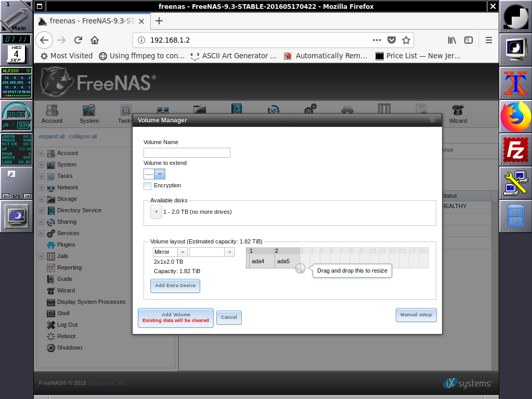Image resolution: width=532 pixels, height=399 pixels.
Task: Launch Firefox from the dock
Action: [x=515, y=117]
